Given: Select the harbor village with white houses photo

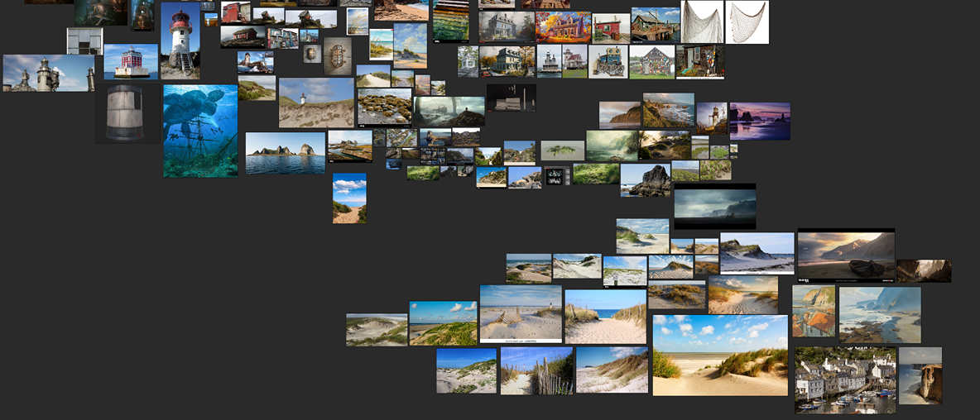Looking at the screenshot, I should click(845, 380).
